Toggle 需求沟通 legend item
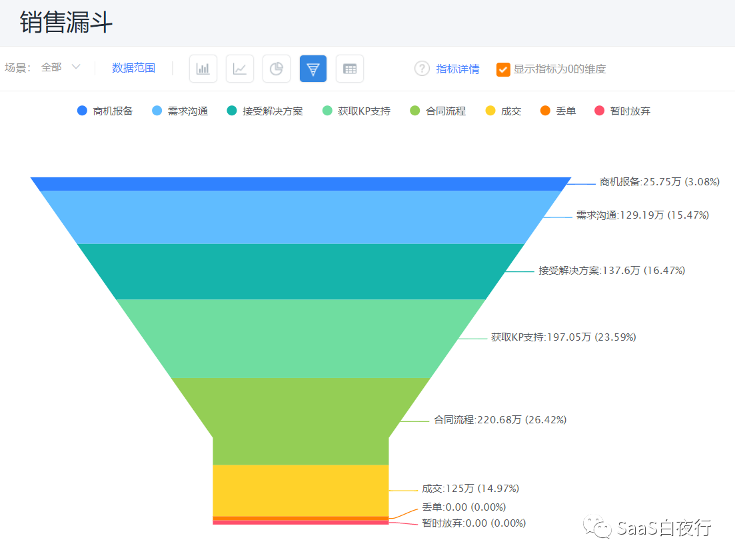 pyautogui.click(x=181, y=111)
